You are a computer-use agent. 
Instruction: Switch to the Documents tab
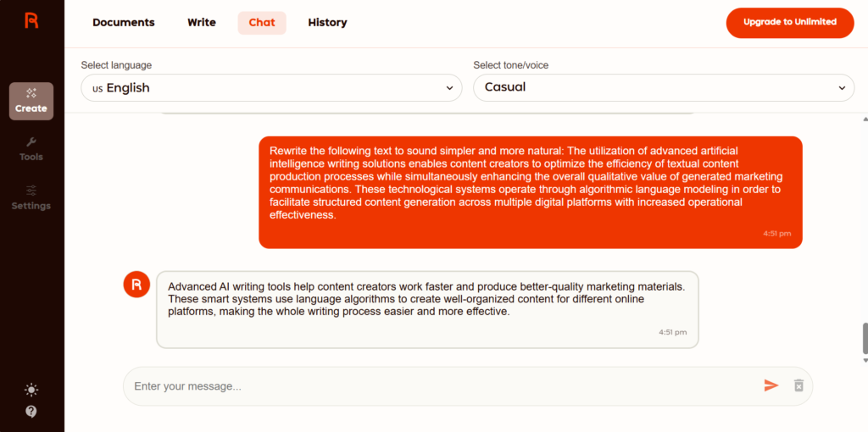click(124, 23)
